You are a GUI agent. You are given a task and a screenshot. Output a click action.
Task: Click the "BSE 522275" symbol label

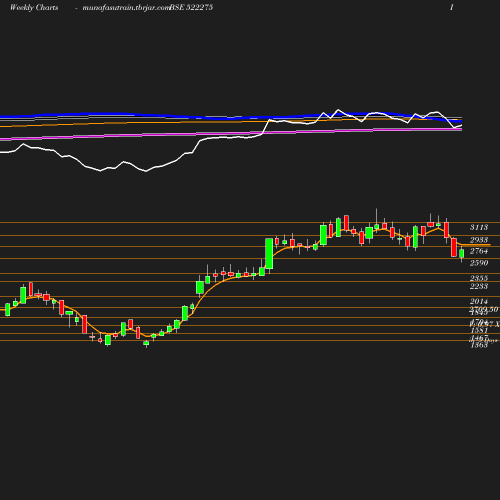[191, 7]
